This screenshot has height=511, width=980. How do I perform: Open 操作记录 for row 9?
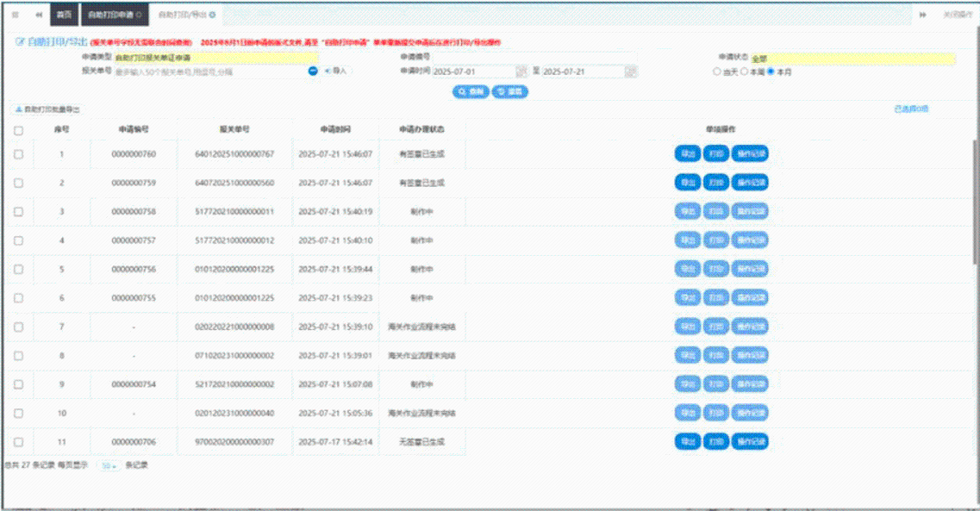(750, 384)
